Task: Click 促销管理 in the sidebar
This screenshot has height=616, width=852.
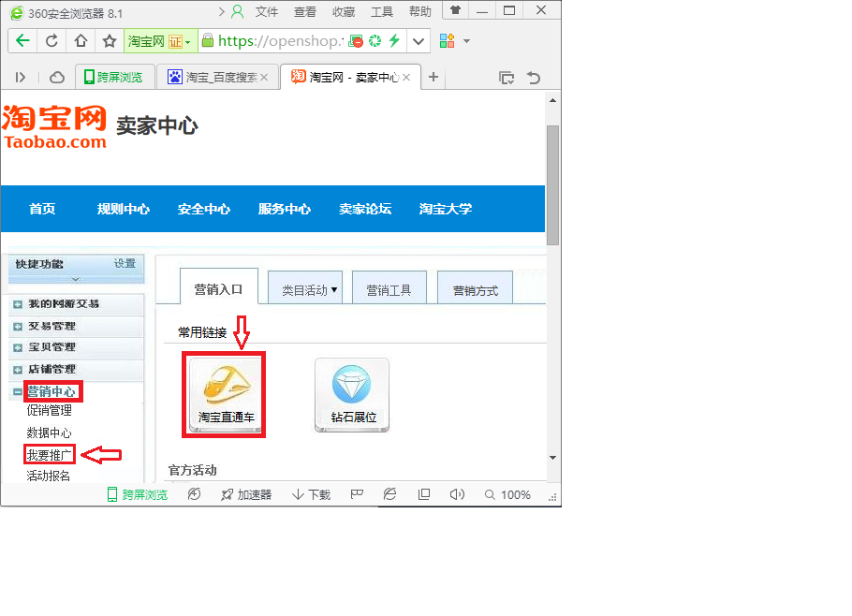Action: coord(49,410)
